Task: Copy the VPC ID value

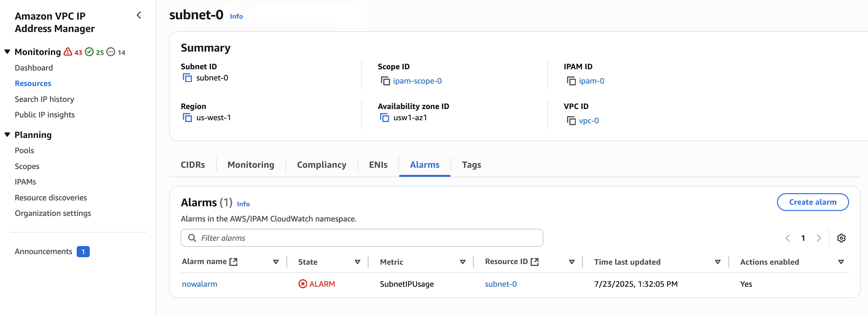Action: (x=571, y=121)
